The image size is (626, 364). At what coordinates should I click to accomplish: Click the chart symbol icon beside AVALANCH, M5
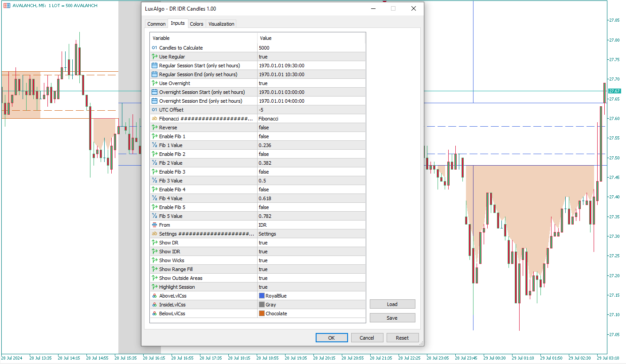[x=7, y=5]
